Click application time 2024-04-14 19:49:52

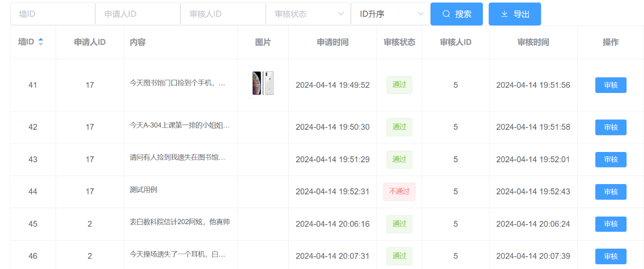(x=333, y=85)
